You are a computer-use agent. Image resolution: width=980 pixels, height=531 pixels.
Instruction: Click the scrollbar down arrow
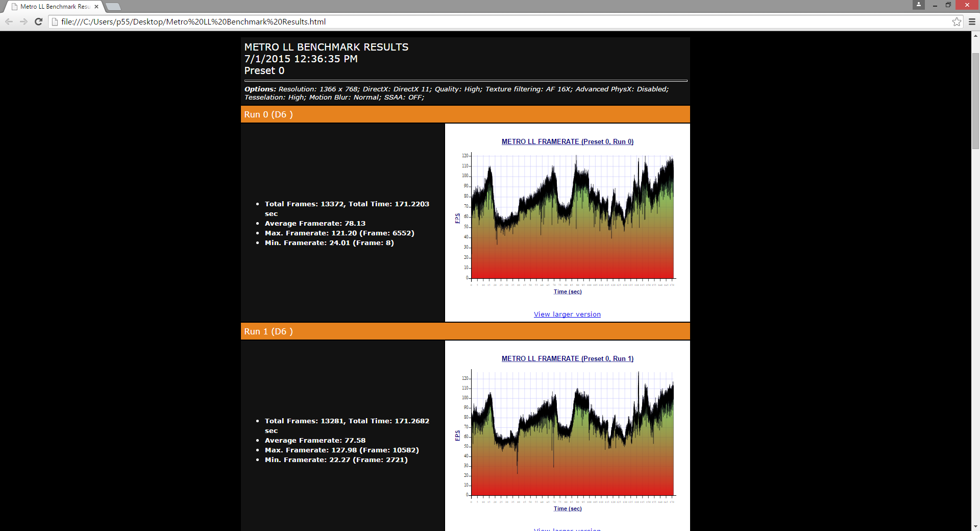coord(975,526)
